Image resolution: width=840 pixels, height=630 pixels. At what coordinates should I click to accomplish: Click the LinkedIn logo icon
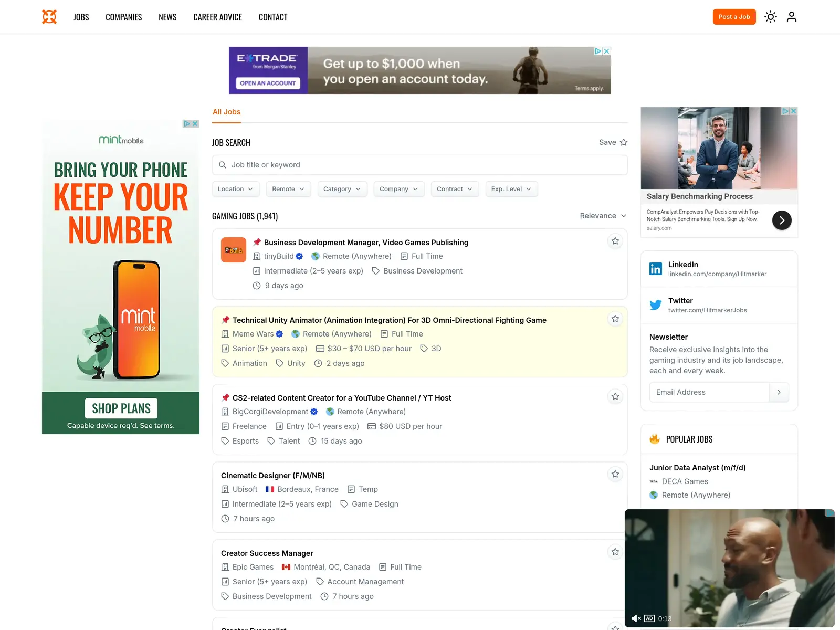[x=656, y=269]
